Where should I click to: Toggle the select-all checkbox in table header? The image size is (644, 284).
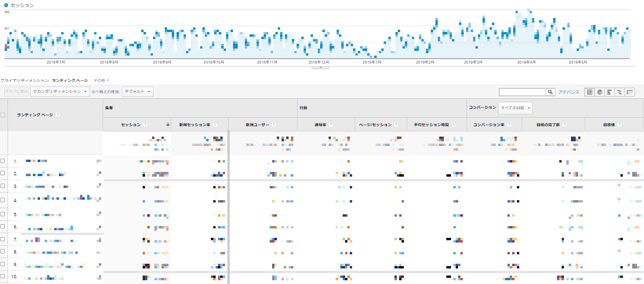[3, 114]
